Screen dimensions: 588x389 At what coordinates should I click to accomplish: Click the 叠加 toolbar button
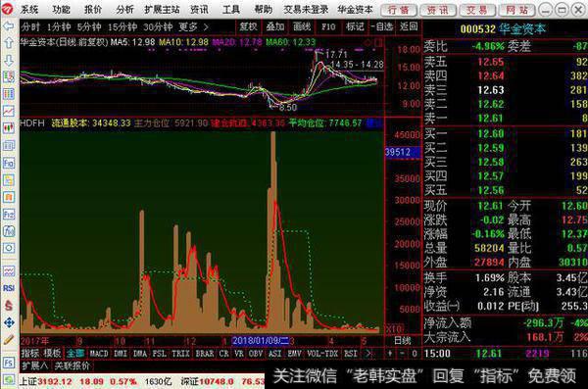tap(275, 26)
